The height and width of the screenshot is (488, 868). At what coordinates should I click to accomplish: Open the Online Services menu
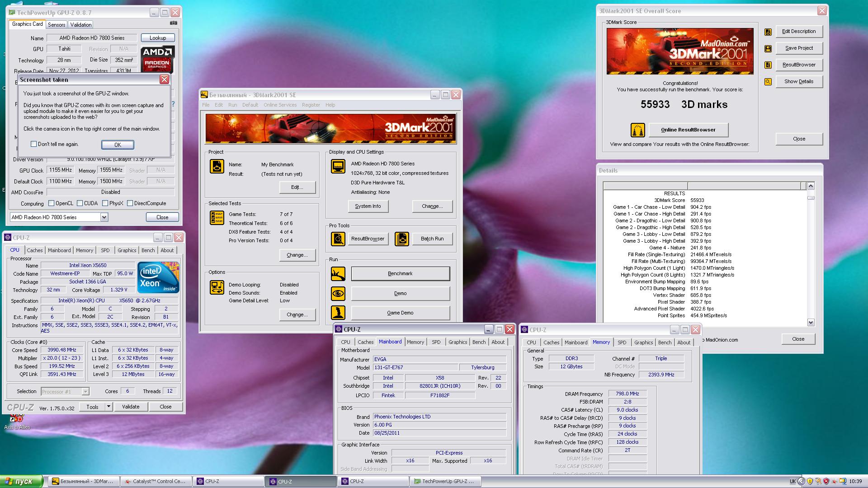[x=280, y=105]
